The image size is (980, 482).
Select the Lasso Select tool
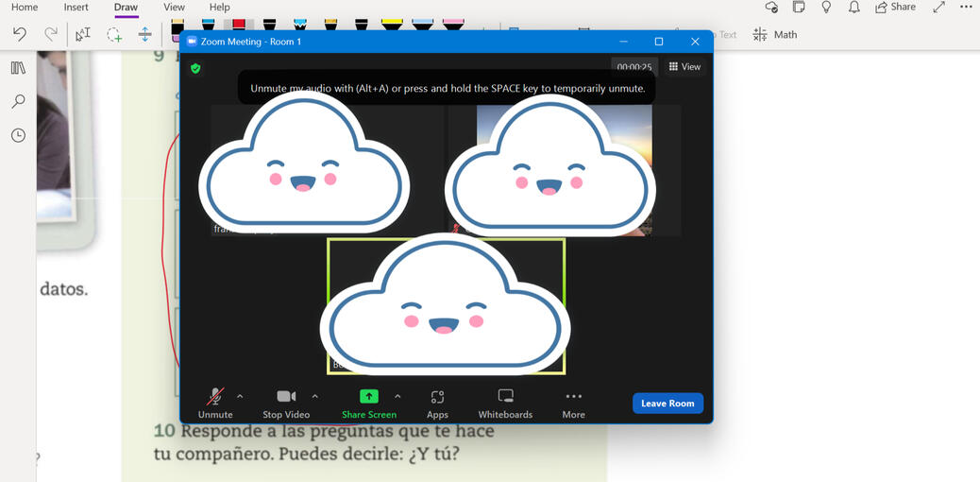click(x=114, y=34)
